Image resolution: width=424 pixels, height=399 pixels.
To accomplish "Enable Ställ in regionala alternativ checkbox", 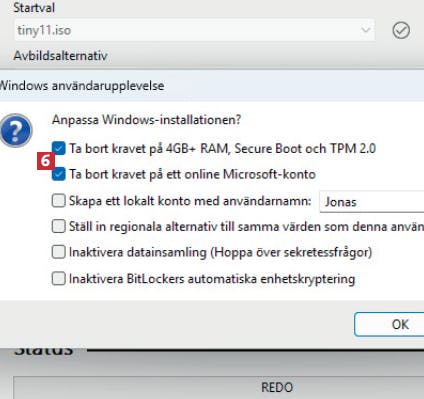I will [59, 226].
